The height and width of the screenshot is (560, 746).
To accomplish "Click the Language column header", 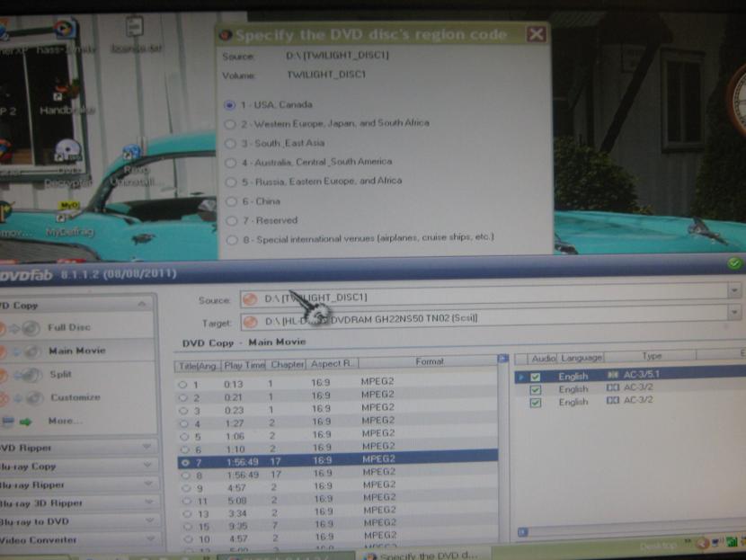I will point(581,358).
